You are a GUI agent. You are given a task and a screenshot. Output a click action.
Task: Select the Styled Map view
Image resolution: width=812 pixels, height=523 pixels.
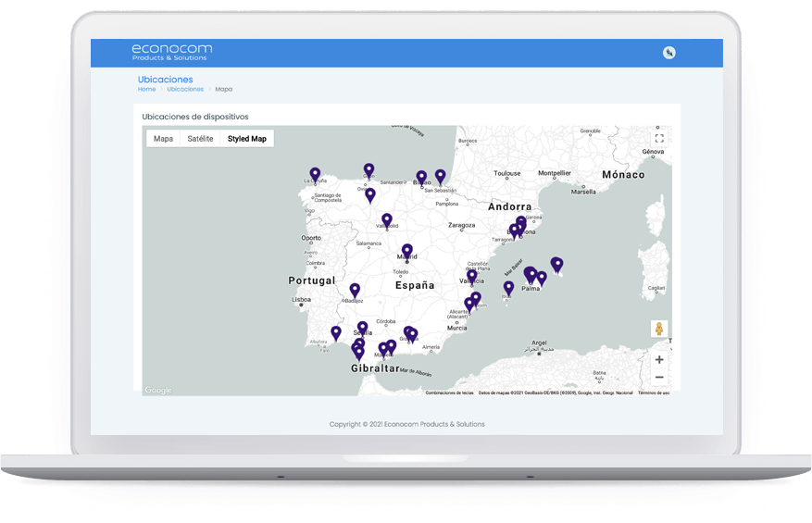click(x=246, y=139)
